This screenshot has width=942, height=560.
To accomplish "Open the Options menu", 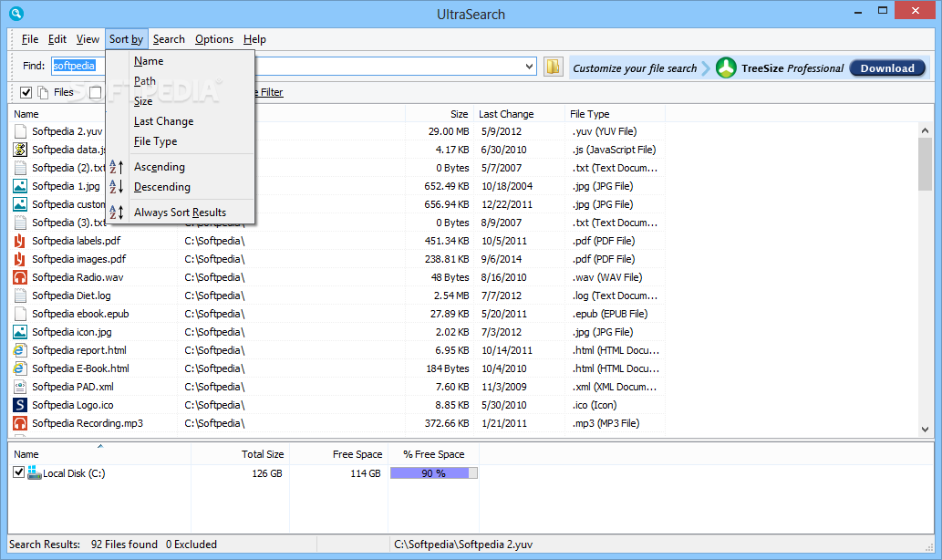I will (214, 39).
